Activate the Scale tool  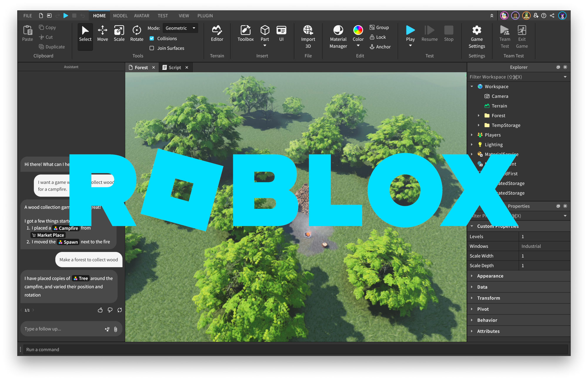click(x=119, y=33)
